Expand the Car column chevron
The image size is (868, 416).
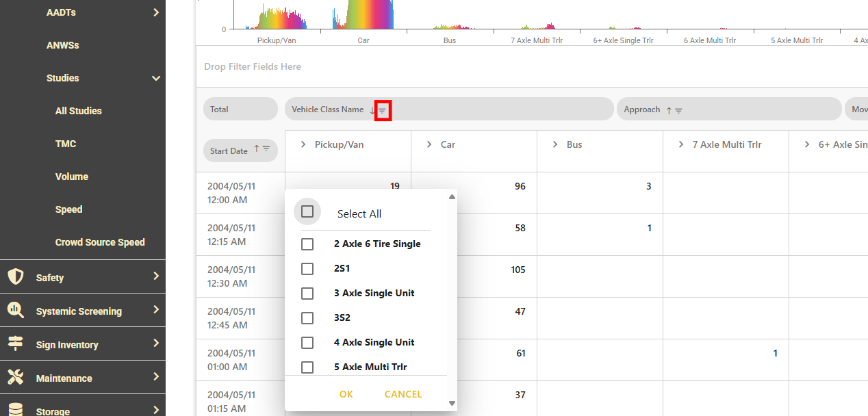429,144
